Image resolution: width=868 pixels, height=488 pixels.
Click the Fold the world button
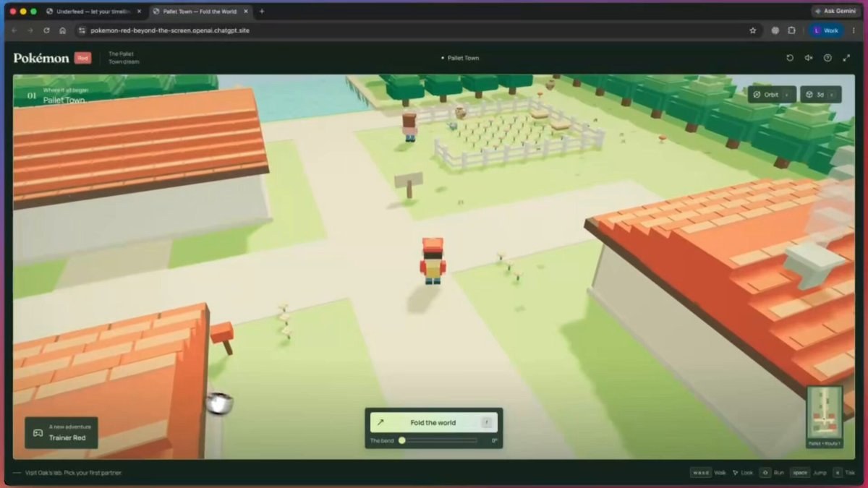point(433,422)
